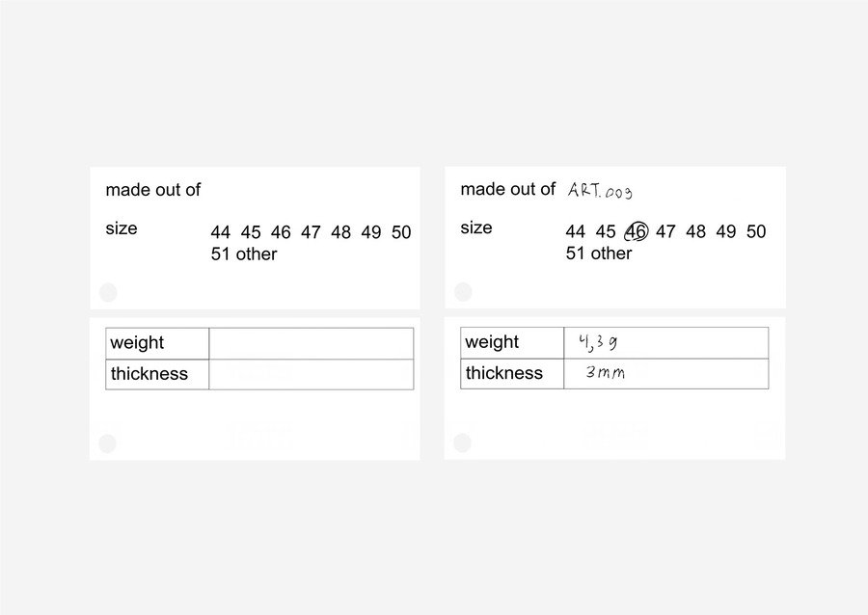Screen dimensions: 868x615
Task: Click the punch hole on the lower left card
Action: [107, 443]
